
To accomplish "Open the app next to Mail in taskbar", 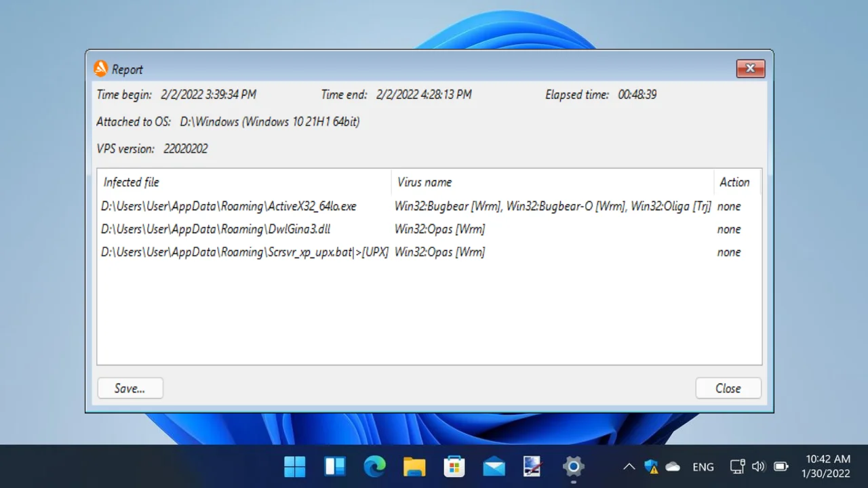I will pyautogui.click(x=534, y=466).
